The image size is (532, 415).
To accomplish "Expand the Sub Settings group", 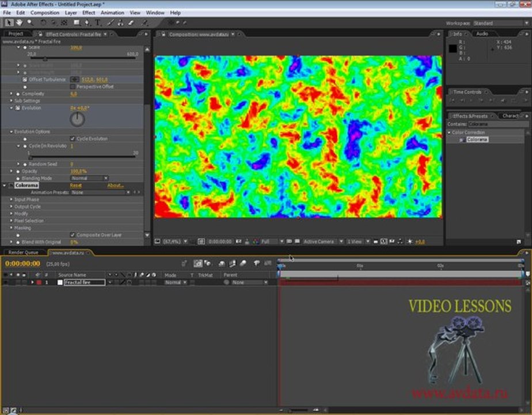I will [11, 101].
